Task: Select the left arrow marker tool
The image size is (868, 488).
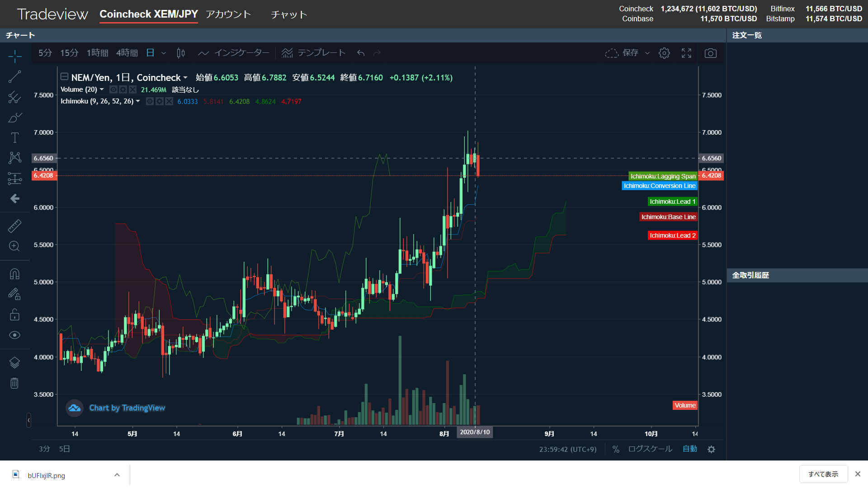Action: (x=14, y=199)
